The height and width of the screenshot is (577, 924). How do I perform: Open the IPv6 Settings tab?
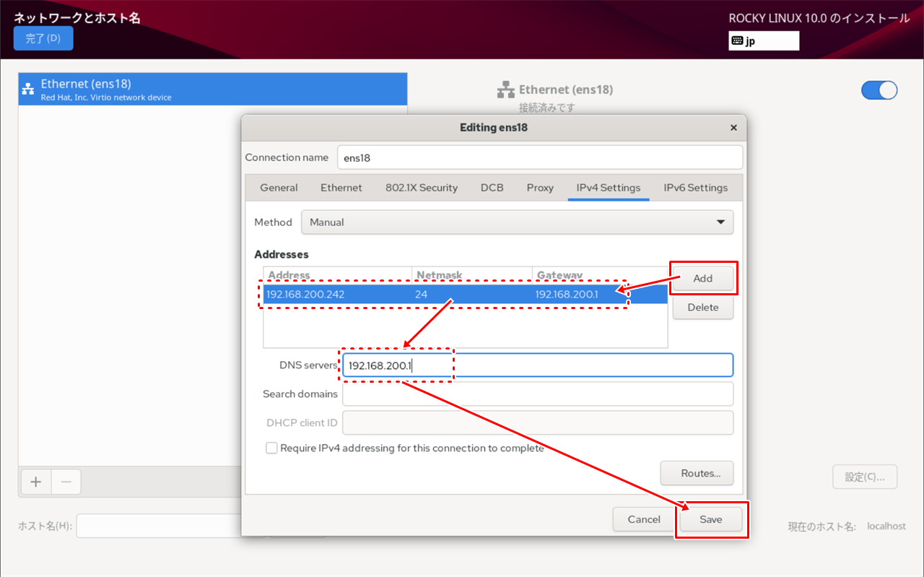(x=695, y=188)
